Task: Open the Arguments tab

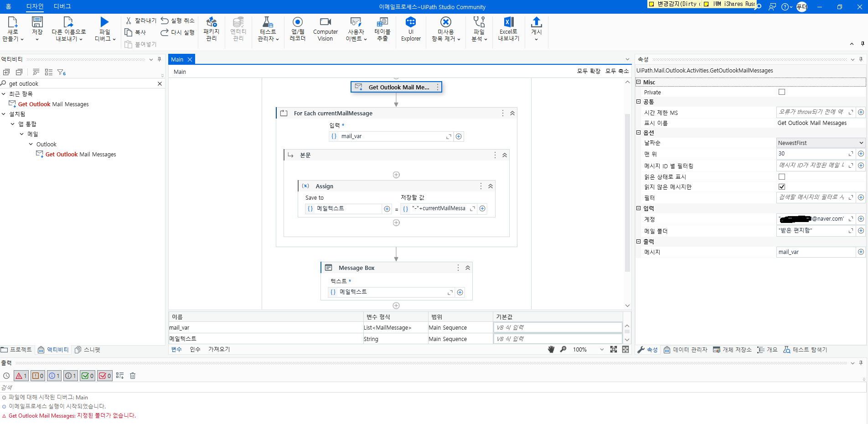Action: point(195,349)
